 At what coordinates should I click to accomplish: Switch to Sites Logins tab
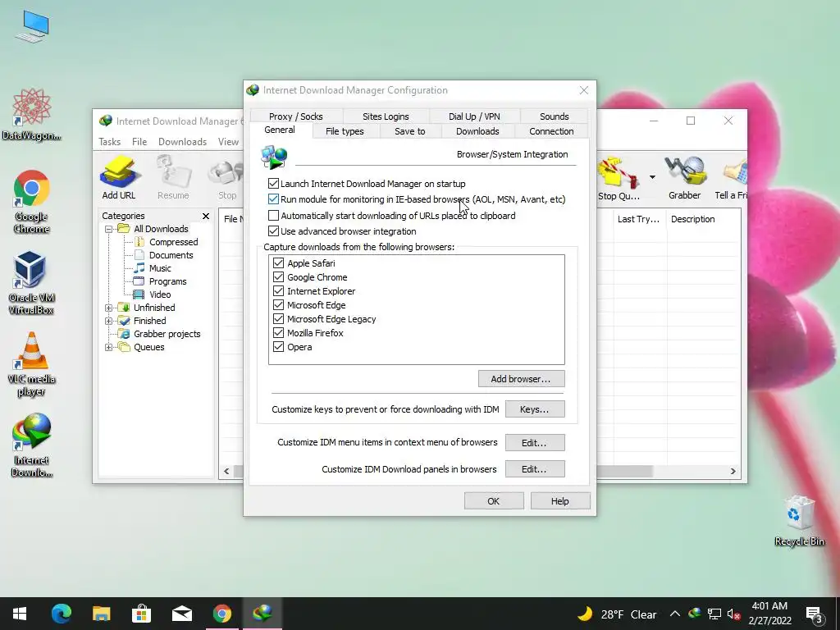click(386, 116)
